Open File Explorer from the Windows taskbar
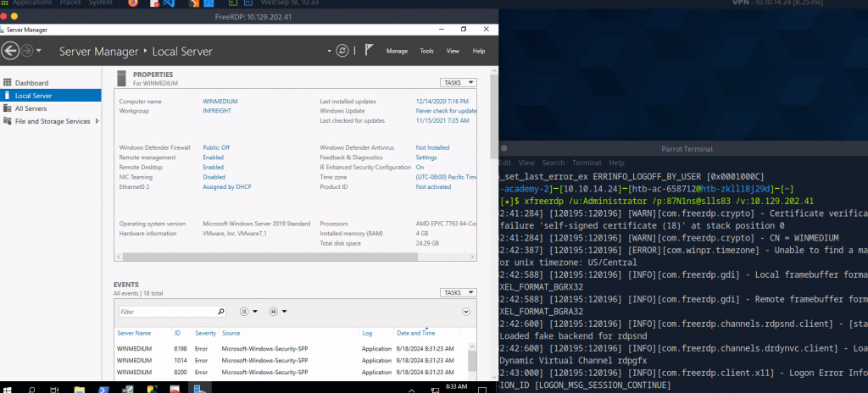Viewport: 868px width, 393px height. 79,389
